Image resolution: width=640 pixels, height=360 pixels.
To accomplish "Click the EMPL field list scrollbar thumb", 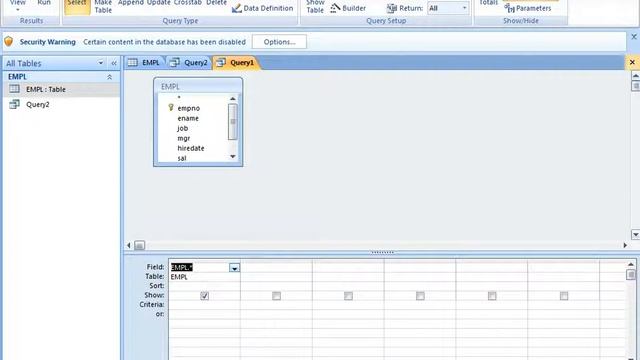I will (233, 121).
